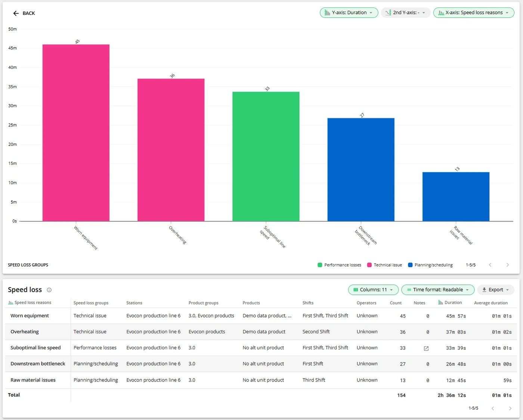This screenshot has width=523, height=420.
Task: Click the Speed loss info icon
Action: point(49,290)
